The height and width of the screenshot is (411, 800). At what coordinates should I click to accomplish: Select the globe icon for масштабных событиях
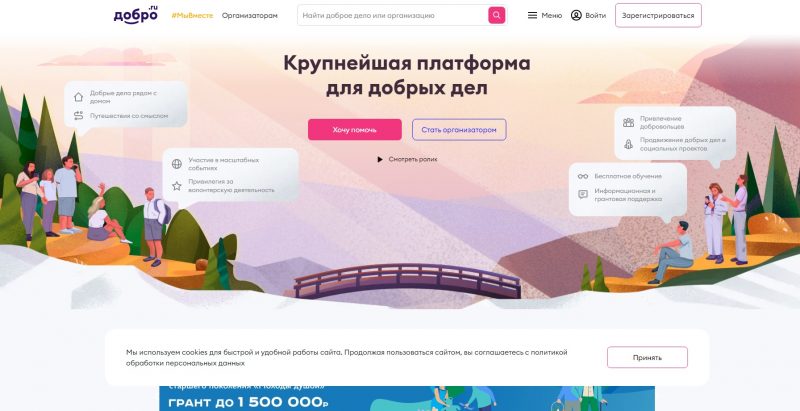pos(177,164)
